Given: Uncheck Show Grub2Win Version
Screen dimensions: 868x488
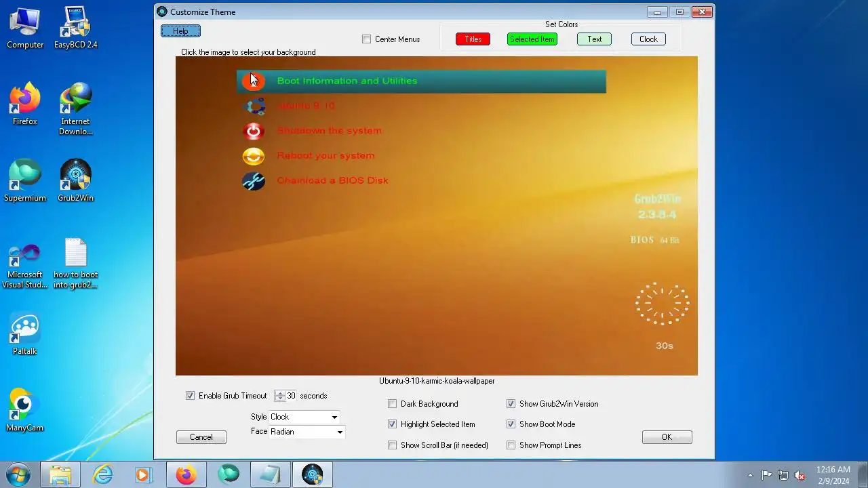Looking at the screenshot, I should 511,404.
